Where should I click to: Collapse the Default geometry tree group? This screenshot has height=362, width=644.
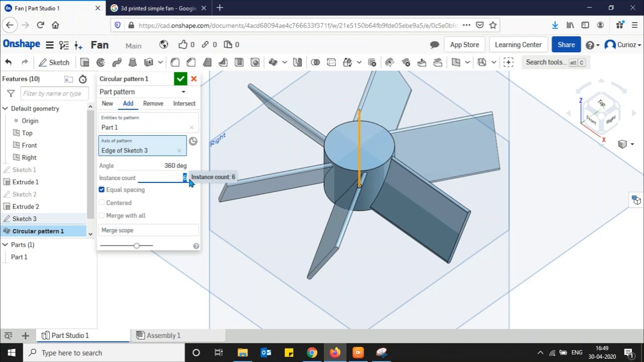5,109
